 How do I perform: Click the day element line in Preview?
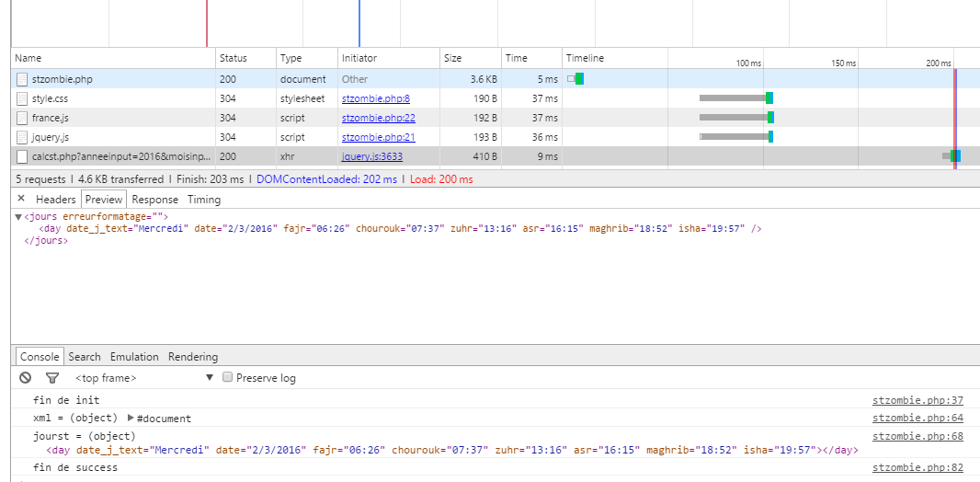[400, 229]
